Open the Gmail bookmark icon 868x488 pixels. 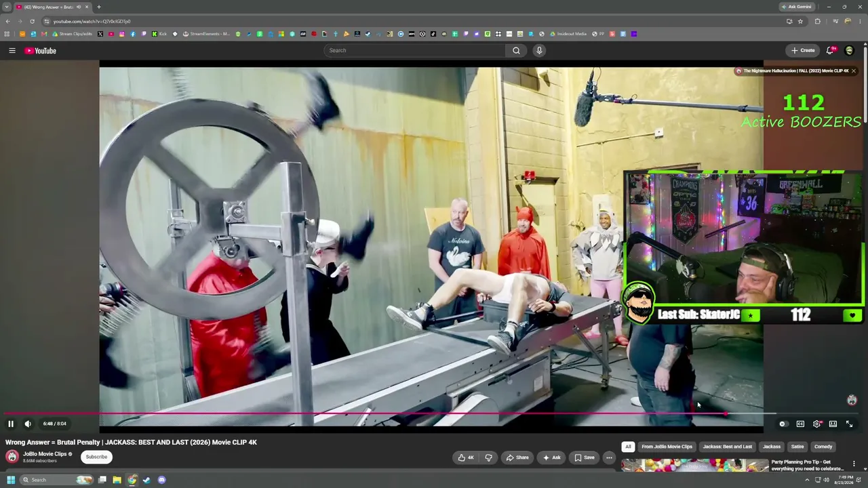point(43,34)
